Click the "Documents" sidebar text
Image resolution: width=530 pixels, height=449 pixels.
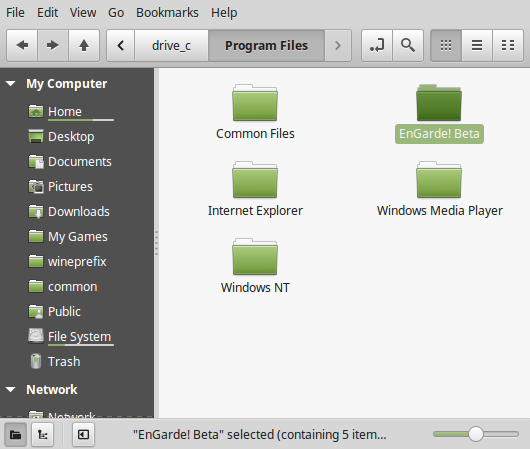[80, 162]
